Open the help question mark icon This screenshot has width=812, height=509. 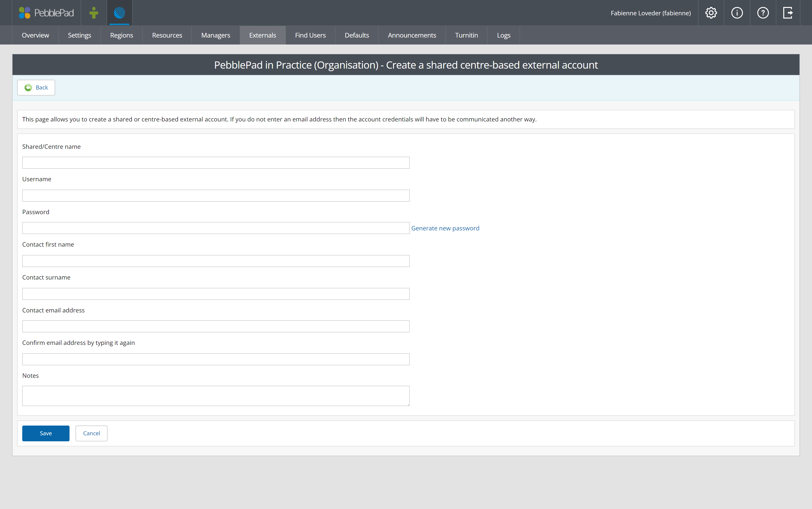pyautogui.click(x=763, y=13)
